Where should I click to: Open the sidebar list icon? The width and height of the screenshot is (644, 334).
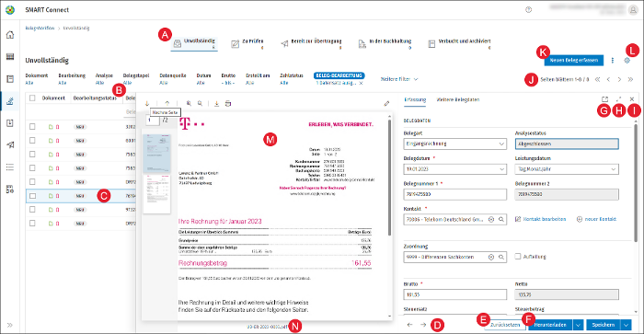10,167
